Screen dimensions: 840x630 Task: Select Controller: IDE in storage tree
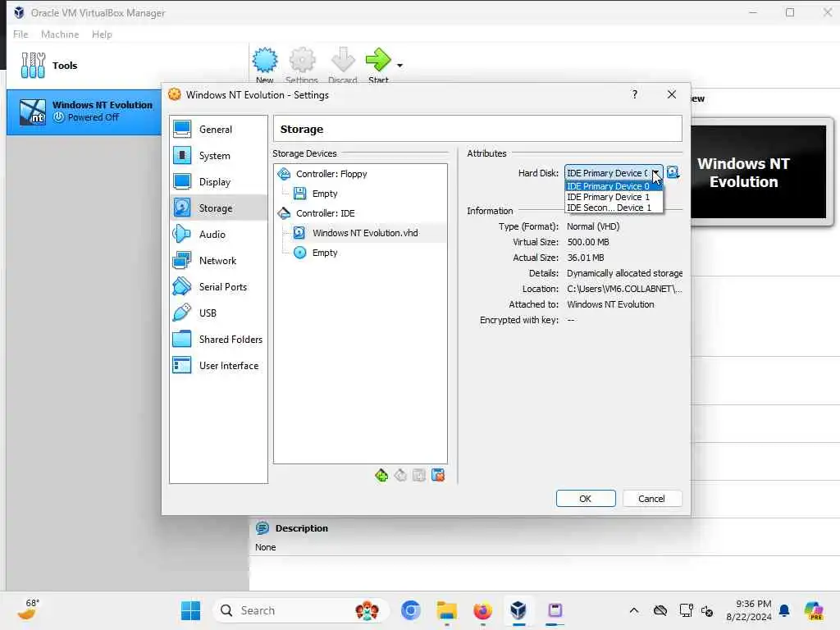click(360, 213)
